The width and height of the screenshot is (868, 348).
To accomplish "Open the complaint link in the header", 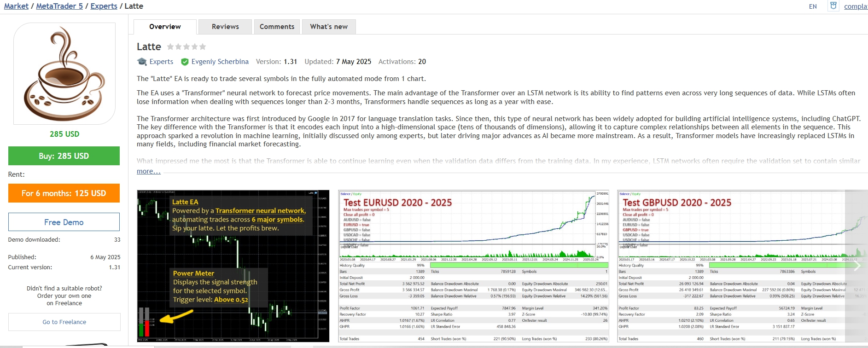I will pos(856,6).
